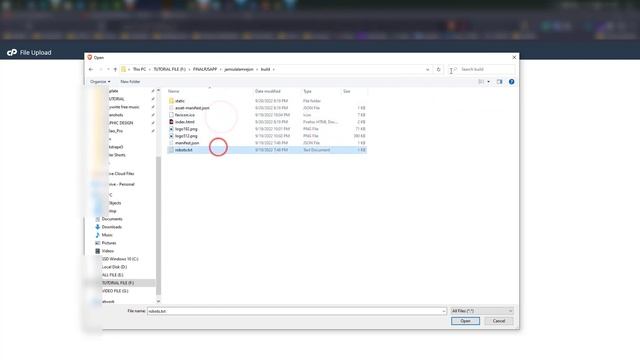Open the Organize menu
640x360 pixels.
point(100,82)
